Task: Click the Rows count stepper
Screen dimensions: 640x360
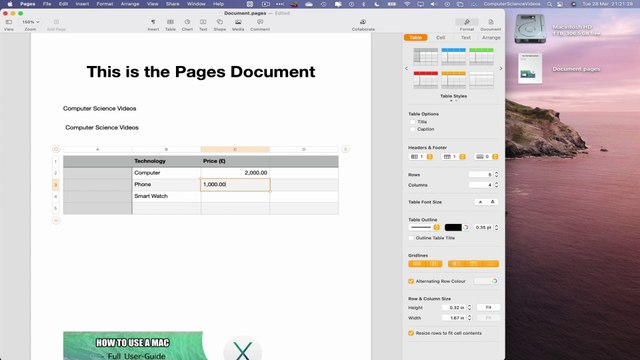Action: click(496, 175)
